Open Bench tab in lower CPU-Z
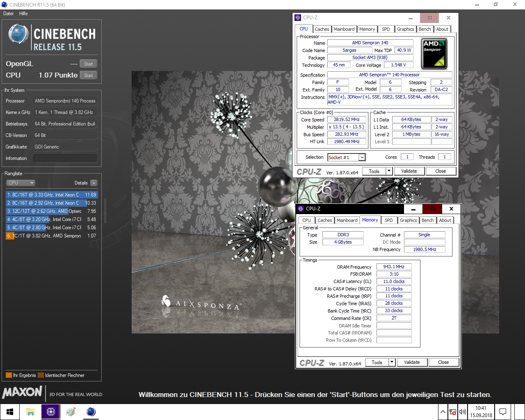Screen dimensions: 525x420 tap(428, 220)
